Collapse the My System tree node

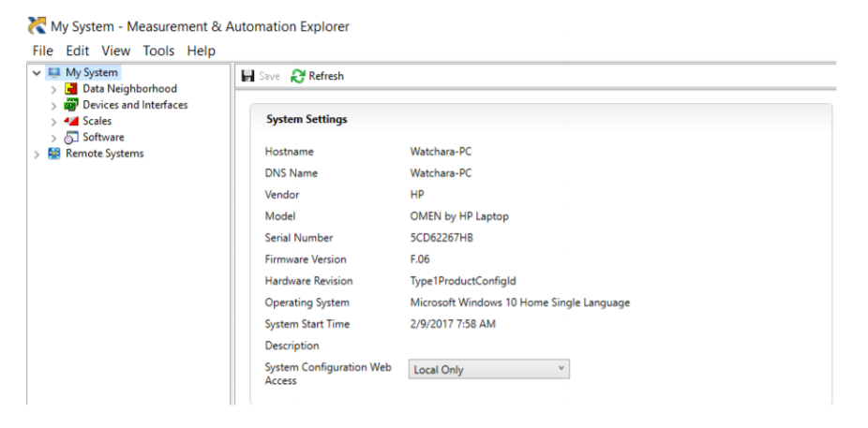[x=37, y=73]
